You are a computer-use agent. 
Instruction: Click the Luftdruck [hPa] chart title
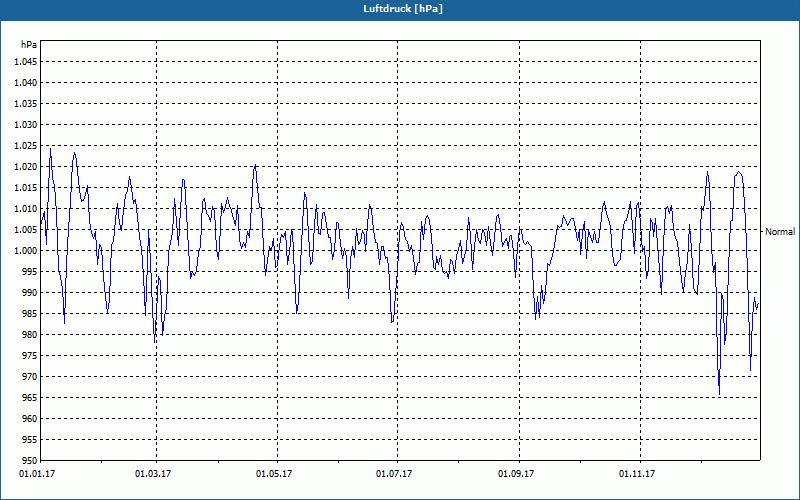tap(403, 9)
